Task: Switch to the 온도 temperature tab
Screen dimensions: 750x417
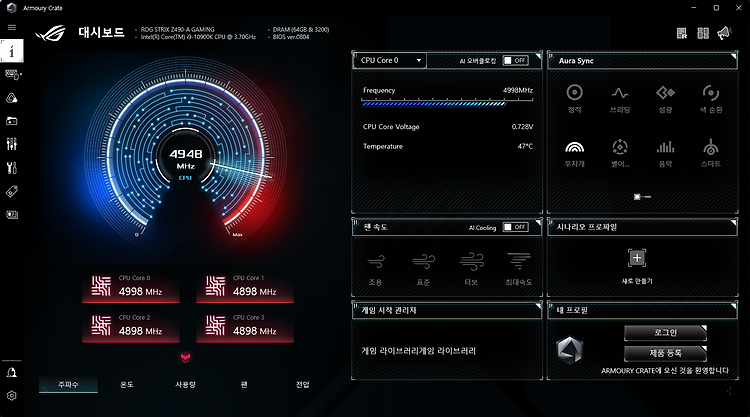Action: [x=127, y=384]
